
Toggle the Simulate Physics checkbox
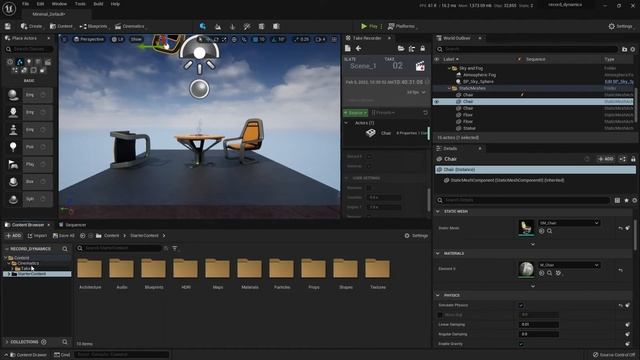[x=521, y=305]
